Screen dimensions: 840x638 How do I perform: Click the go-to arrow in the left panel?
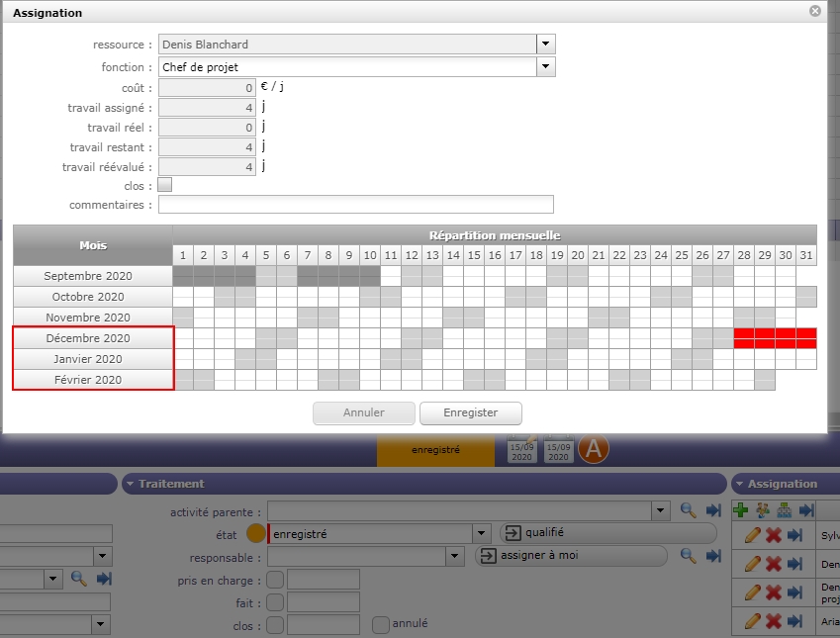pyautogui.click(x=104, y=579)
